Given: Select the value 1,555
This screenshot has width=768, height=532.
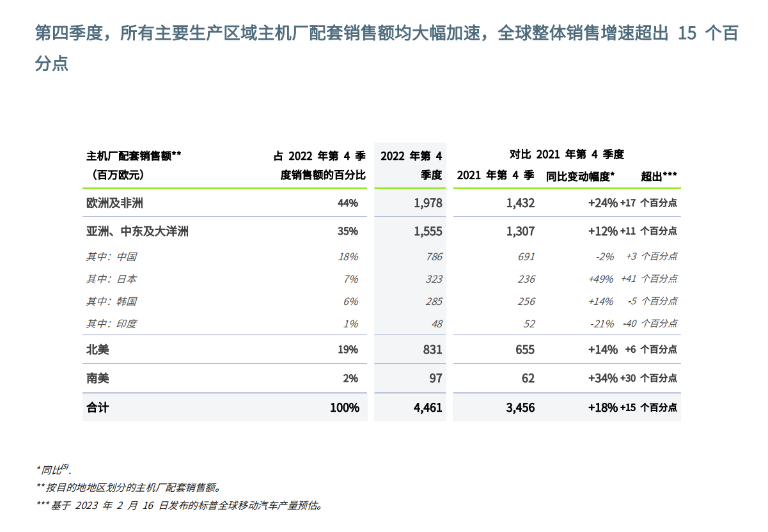Looking at the screenshot, I should (428, 231).
